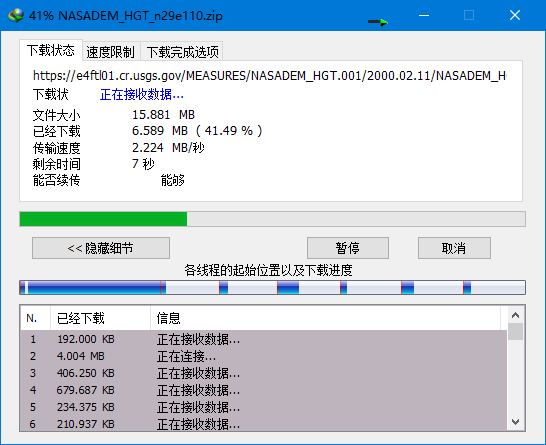Click the blue thread segments progress bar

[272, 288]
